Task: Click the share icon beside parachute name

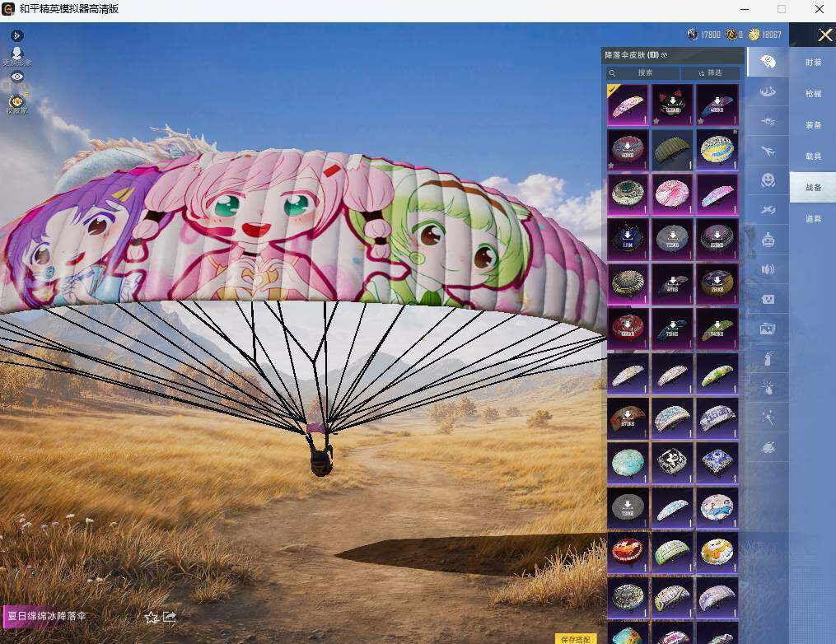Action: [x=169, y=617]
